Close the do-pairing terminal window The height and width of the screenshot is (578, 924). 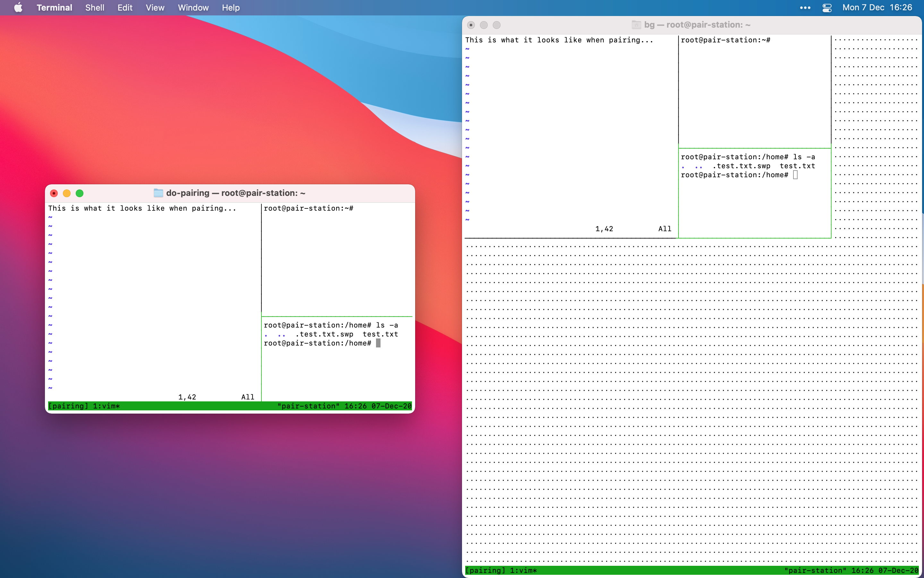pyautogui.click(x=54, y=193)
